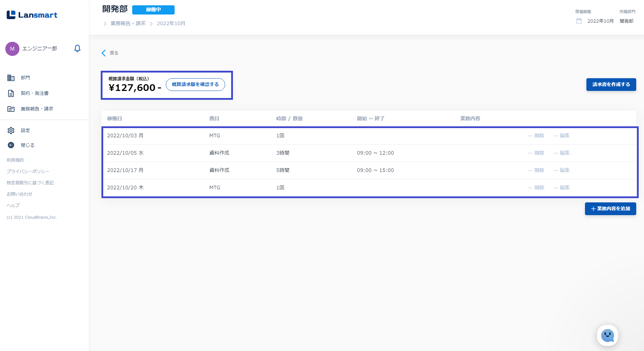Click the back chevron icon
The width and height of the screenshot is (644, 351).
[x=104, y=53]
